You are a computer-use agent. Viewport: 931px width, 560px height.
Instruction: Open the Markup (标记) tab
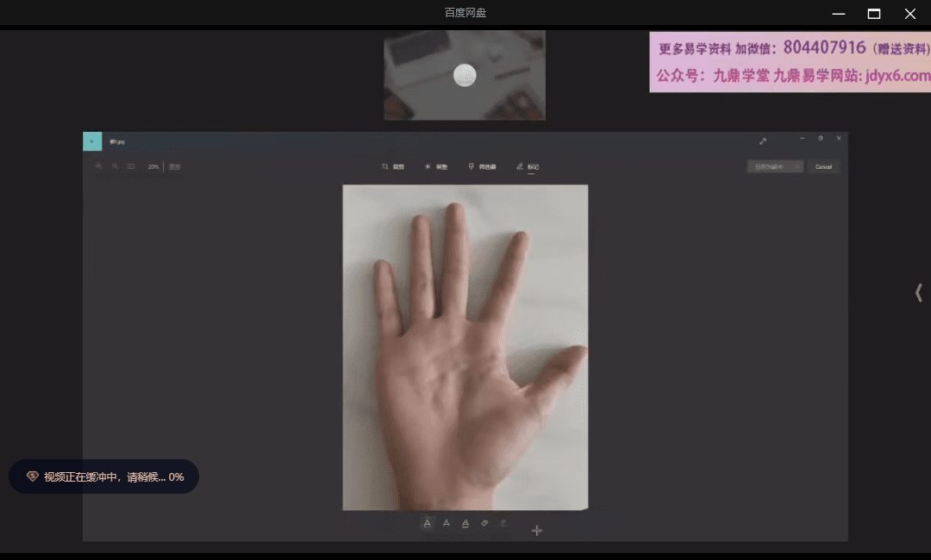[528, 167]
